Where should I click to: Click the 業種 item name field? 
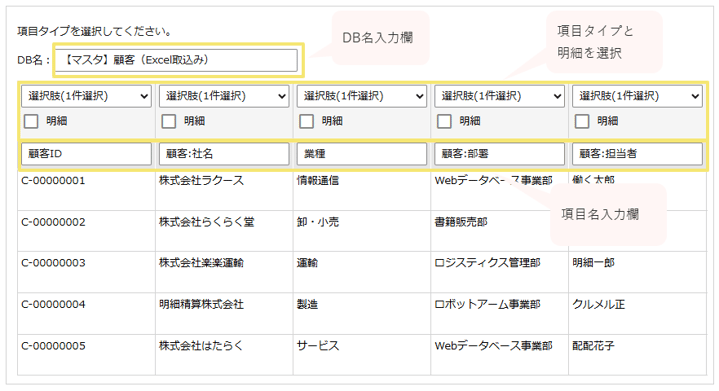[362, 154]
